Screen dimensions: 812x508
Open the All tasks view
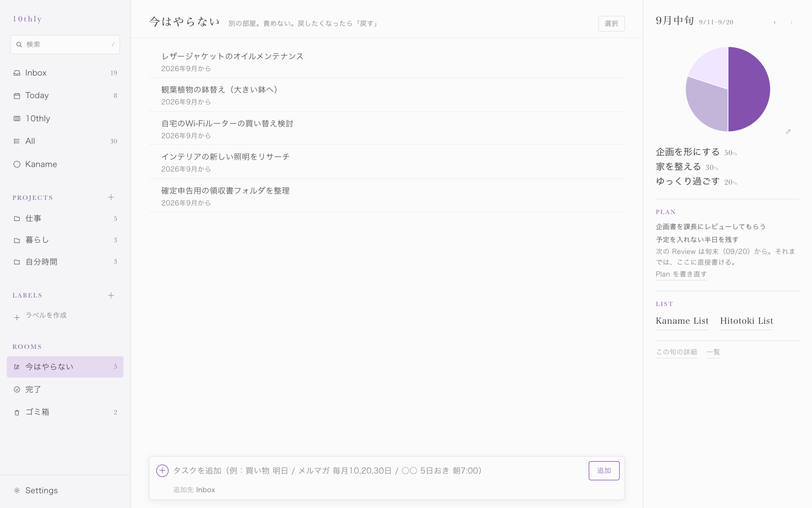tap(65, 141)
